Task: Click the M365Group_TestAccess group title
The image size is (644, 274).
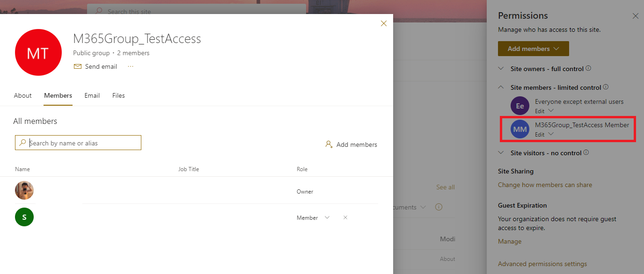Action: point(137,38)
